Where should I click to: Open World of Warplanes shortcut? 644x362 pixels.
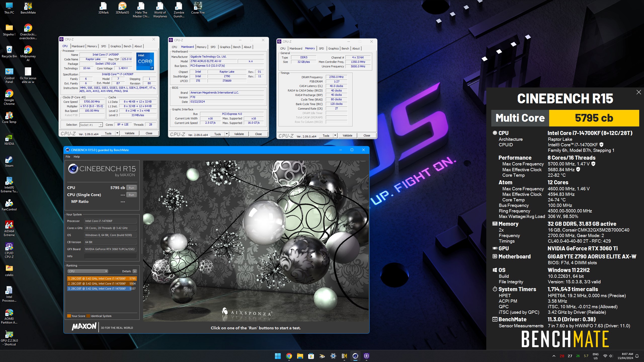coord(160,10)
